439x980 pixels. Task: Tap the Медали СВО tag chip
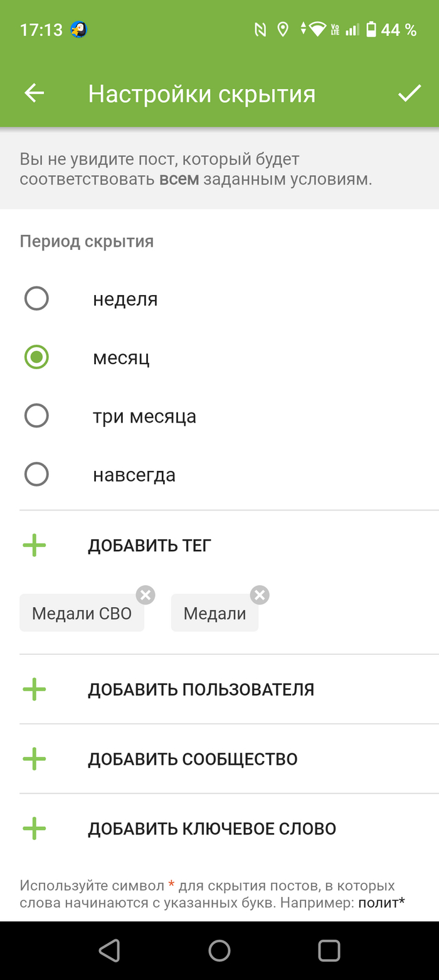[x=77, y=612]
